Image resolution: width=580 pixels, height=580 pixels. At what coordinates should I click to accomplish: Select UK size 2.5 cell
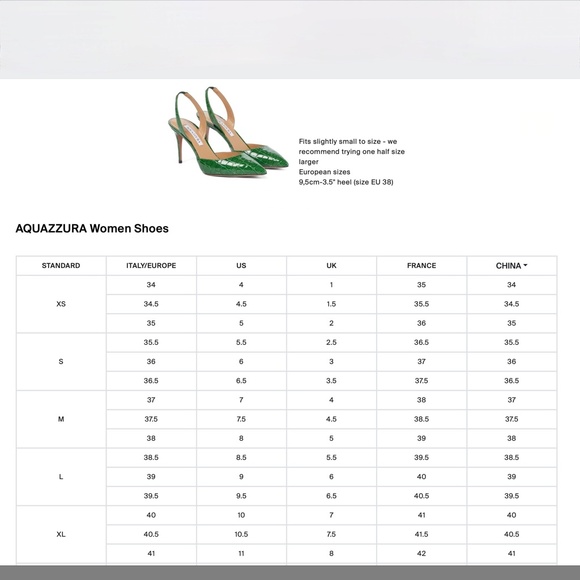pos(331,343)
